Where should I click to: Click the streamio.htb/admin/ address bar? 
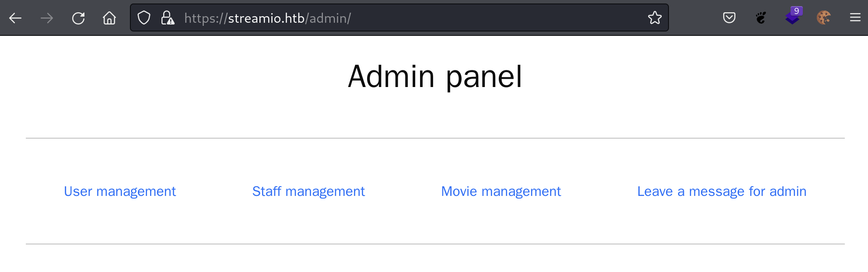click(x=394, y=18)
